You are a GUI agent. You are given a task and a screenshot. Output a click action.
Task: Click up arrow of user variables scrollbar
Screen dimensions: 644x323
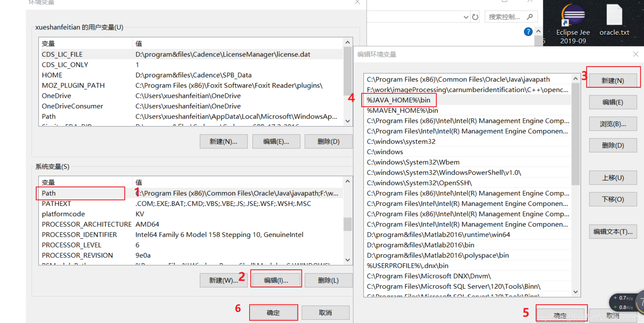click(347, 42)
